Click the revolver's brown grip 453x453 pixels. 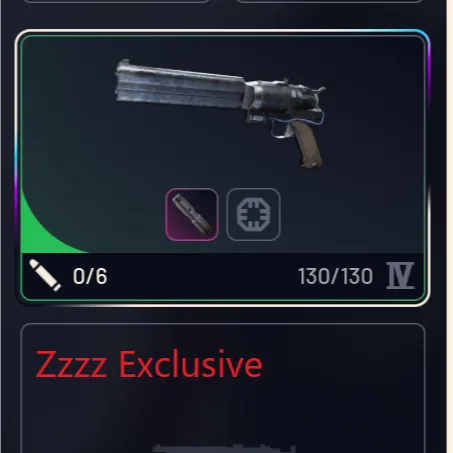pyautogui.click(x=307, y=144)
